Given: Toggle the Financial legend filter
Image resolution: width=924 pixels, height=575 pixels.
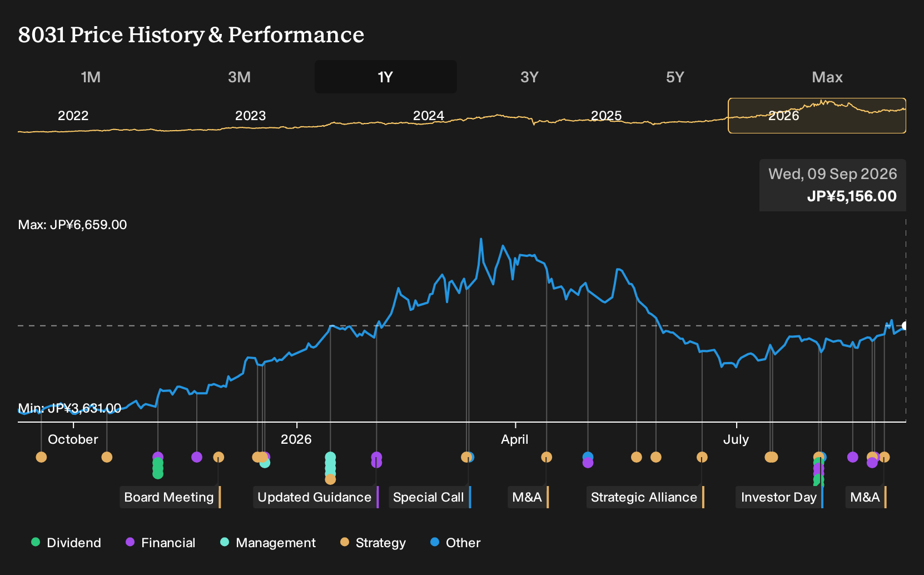Looking at the screenshot, I should (x=161, y=543).
